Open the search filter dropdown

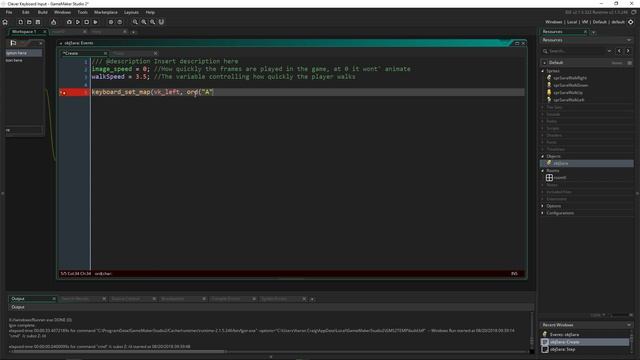click(x=609, y=51)
